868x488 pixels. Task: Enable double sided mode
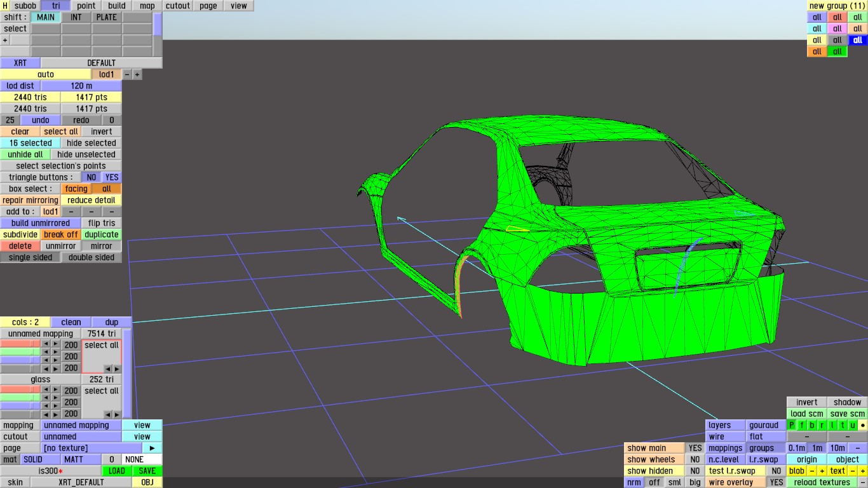click(x=92, y=257)
